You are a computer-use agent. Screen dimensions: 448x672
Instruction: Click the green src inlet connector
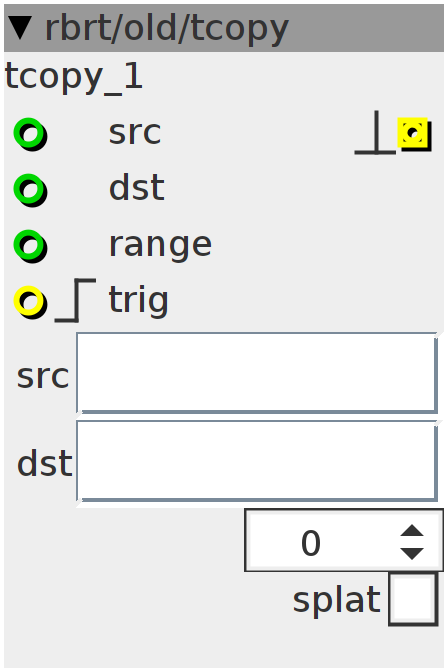pyautogui.click(x=30, y=134)
